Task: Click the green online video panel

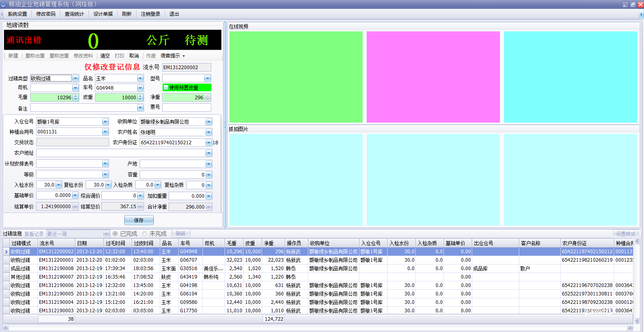Action: 296,77
